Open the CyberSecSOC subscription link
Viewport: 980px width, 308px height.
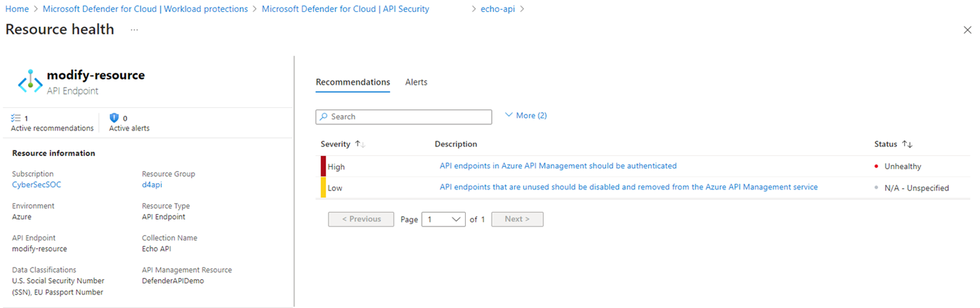click(36, 185)
